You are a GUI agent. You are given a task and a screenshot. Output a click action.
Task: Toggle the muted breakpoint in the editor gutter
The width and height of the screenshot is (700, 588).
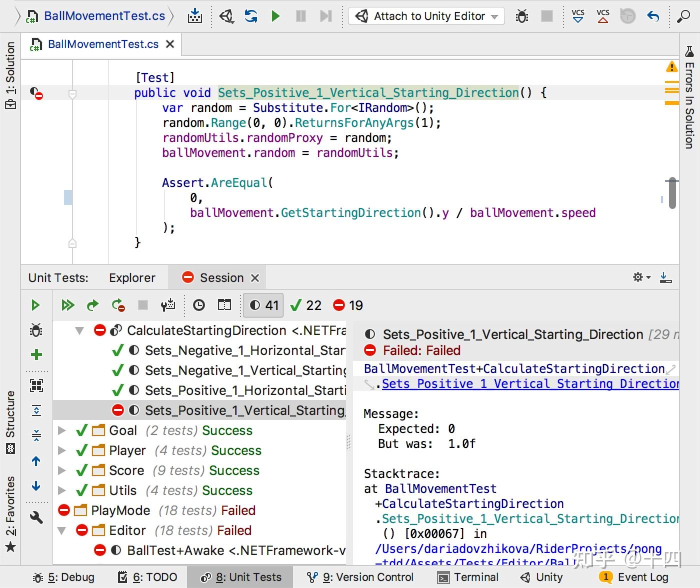pos(36,93)
